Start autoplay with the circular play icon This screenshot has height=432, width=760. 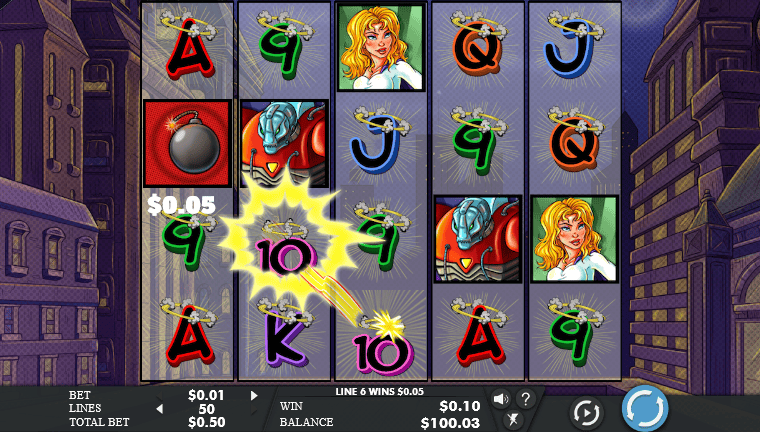pos(586,413)
